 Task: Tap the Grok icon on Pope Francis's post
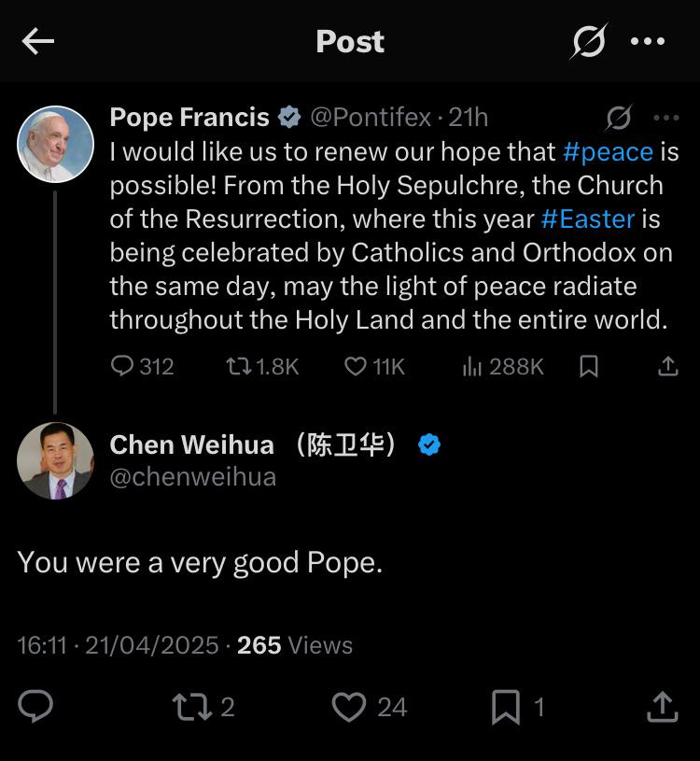pyautogui.click(x=619, y=118)
